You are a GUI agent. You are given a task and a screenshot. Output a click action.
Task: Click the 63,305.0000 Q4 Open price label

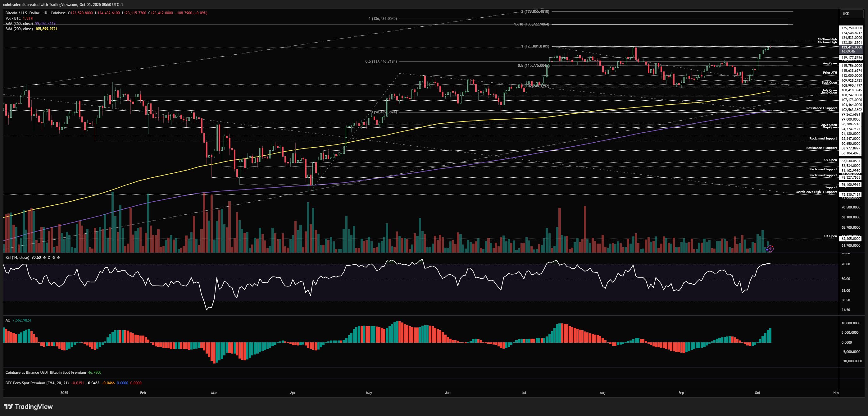[x=851, y=239]
